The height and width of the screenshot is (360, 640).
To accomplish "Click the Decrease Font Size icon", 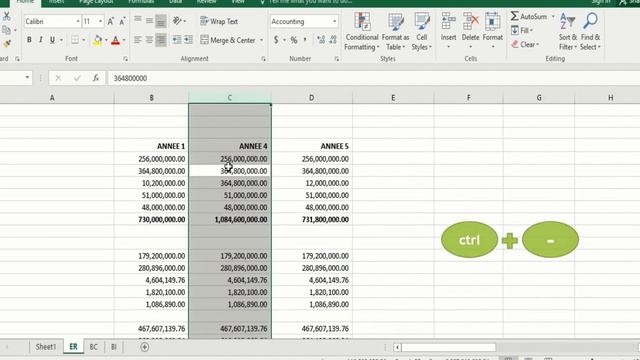I will click(122, 21).
